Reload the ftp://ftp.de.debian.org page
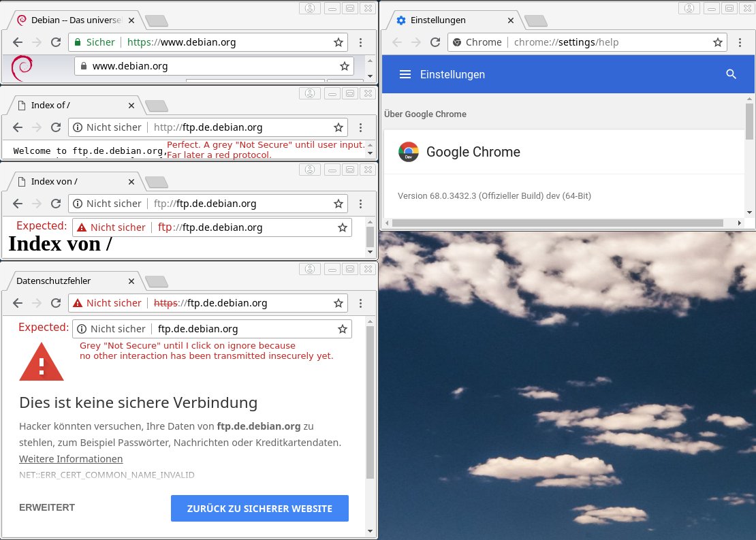Screen dimensions: 756x540 pyautogui.click(x=56, y=204)
